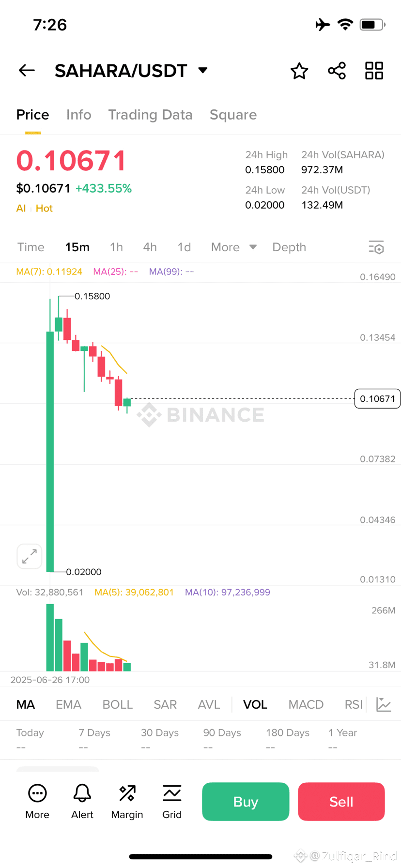Viewport: 401px width, 868px height.
Task: Toggle the MA indicator
Action: (26, 704)
